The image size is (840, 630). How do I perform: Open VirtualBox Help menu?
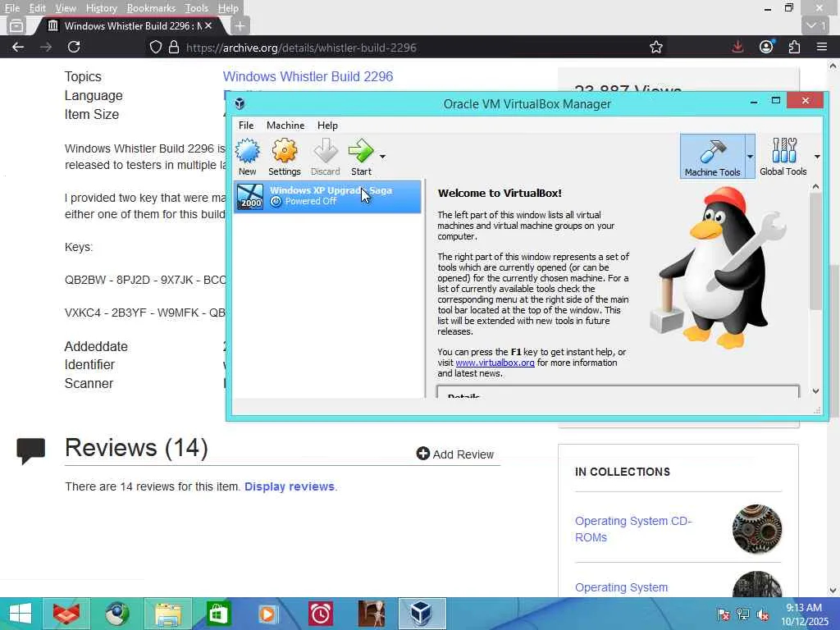tap(327, 126)
